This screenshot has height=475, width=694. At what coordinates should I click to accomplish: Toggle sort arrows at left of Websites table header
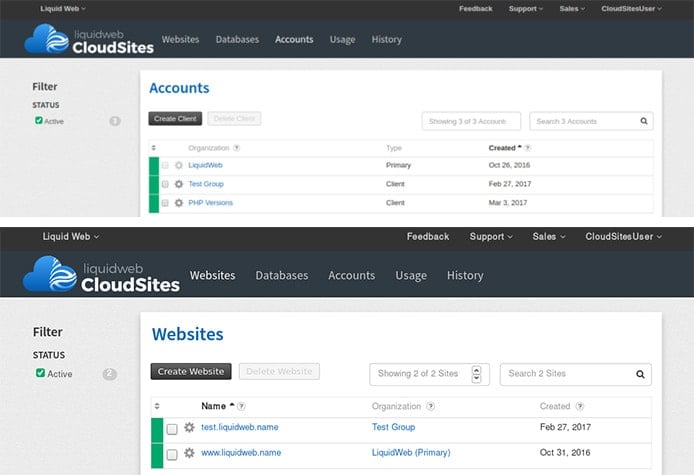[157, 406]
